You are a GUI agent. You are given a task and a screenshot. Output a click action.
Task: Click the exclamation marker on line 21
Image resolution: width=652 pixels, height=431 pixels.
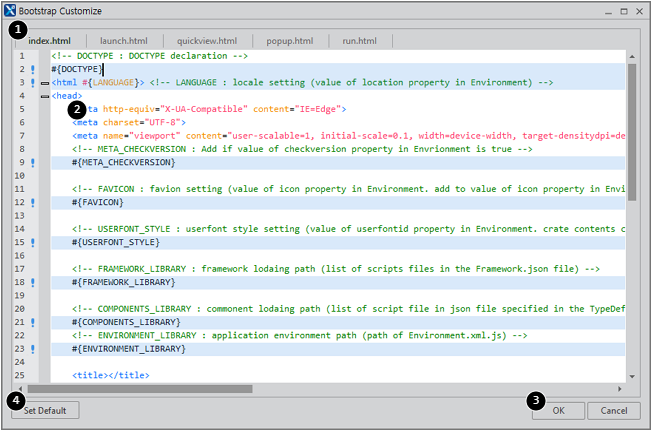(33, 322)
